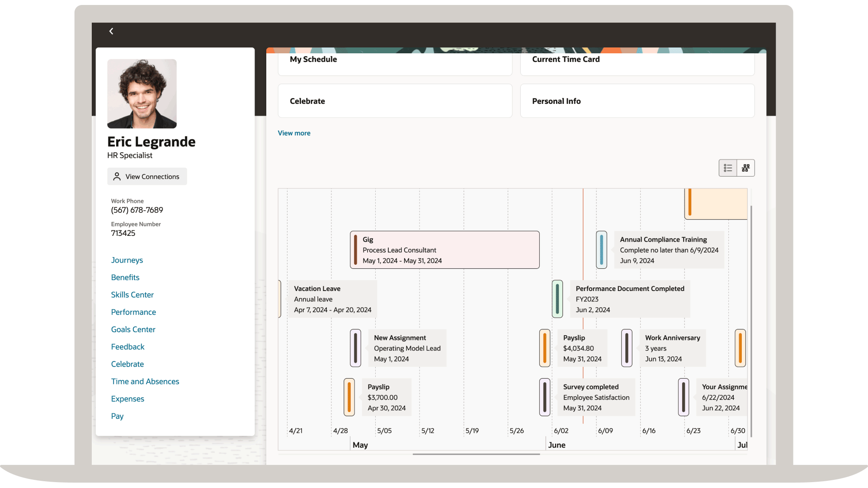Click Performance Document Completed green marker

(x=557, y=299)
